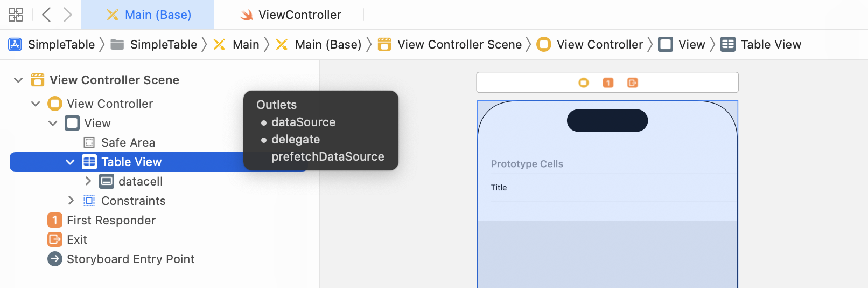The image size is (868, 288).
Task: Click the First Responder icon in outline
Action: [x=55, y=220]
